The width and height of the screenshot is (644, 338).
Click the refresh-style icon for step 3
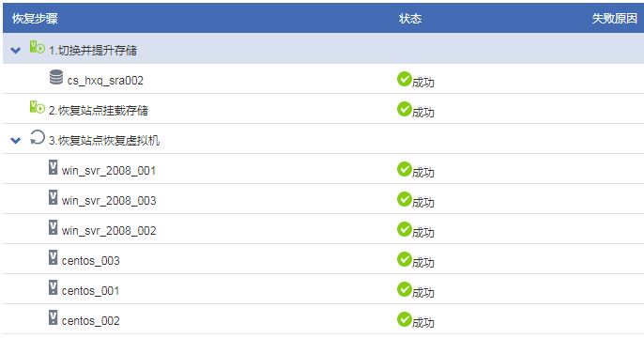(37, 138)
